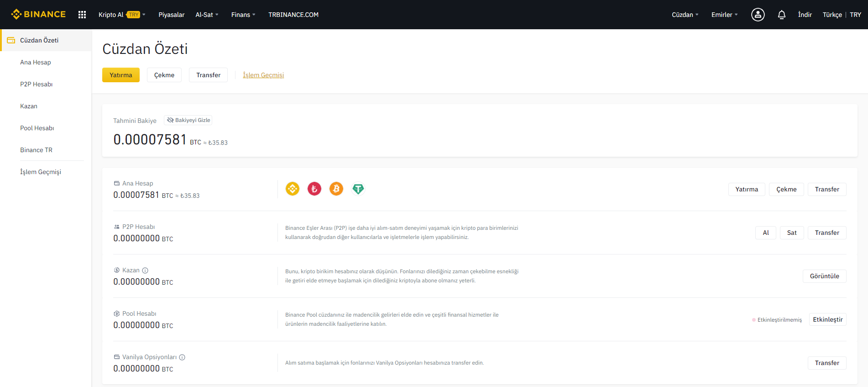Image resolution: width=868 pixels, height=387 pixels.
Task: Click Çekme in the Ana Hesap row
Action: (x=787, y=189)
